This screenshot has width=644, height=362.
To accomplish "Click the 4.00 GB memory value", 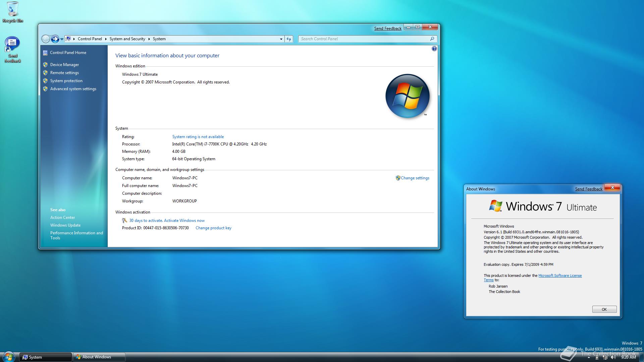I will click(179, 152).
